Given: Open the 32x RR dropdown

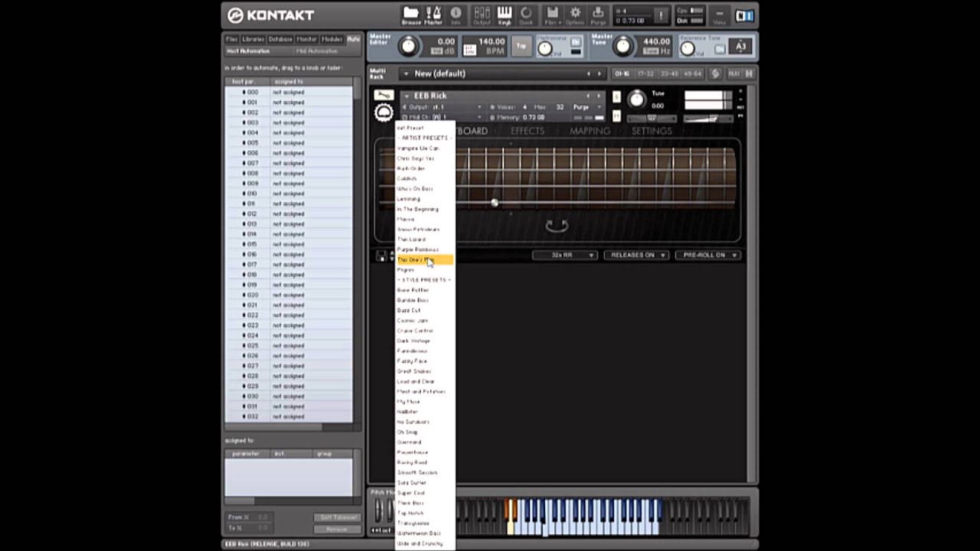Looking at the screenshot, I should tap(565, 255).
